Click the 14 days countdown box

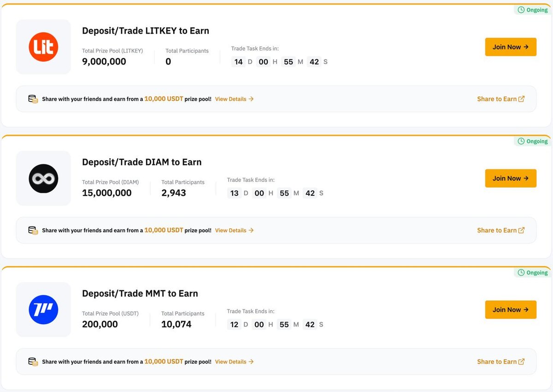click(238, 62)
